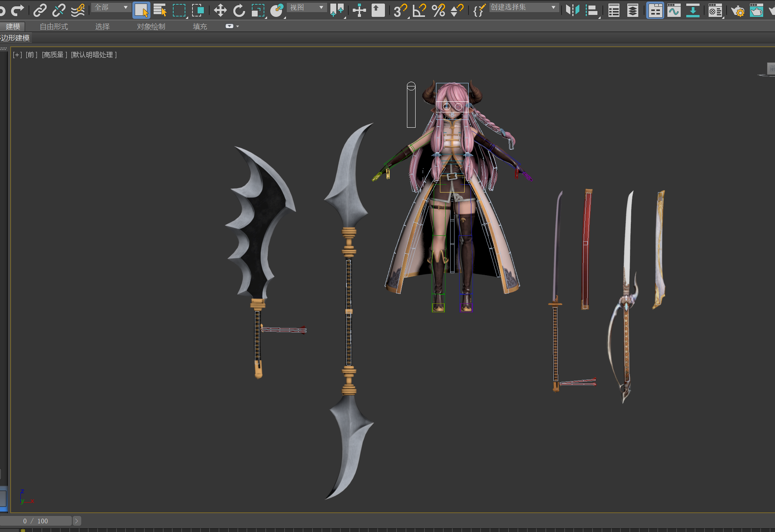Screen dimensions: 775x532
Task: Activate the Select and Rotate tool
Action: 239,10
